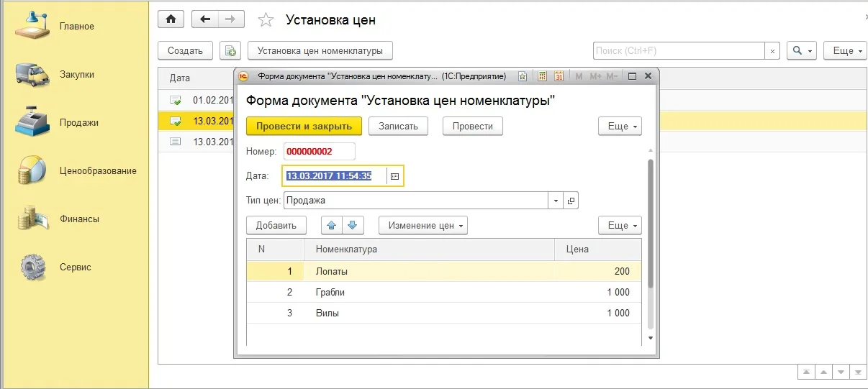Click the Дата field 13.03.2017 11:54:35
Screen dimensions: 868x389
335,175
